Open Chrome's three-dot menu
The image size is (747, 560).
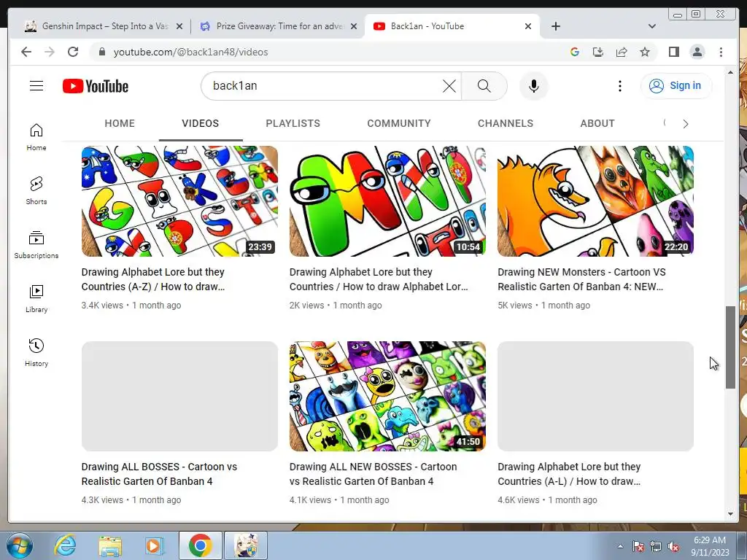tap(721, 52)
